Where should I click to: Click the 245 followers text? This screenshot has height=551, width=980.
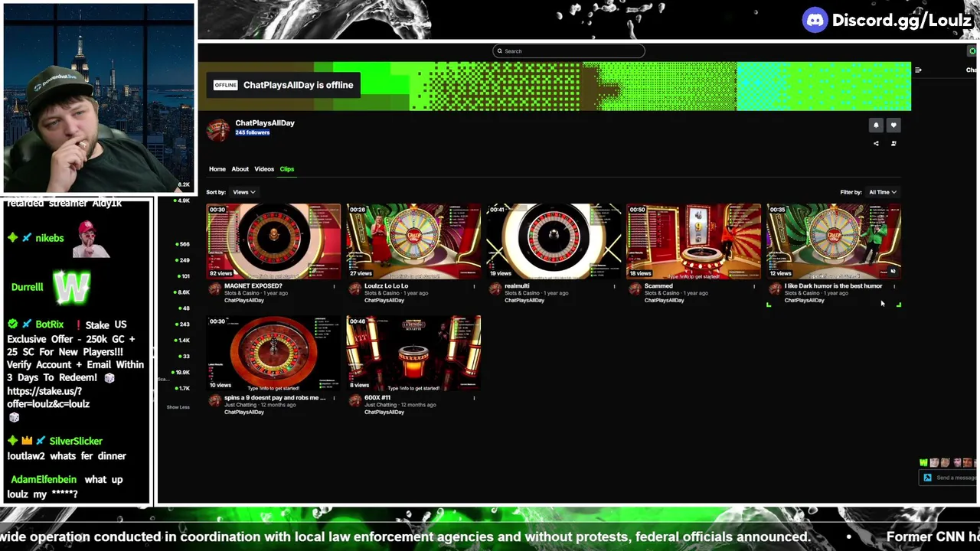[x=253, y=133]
